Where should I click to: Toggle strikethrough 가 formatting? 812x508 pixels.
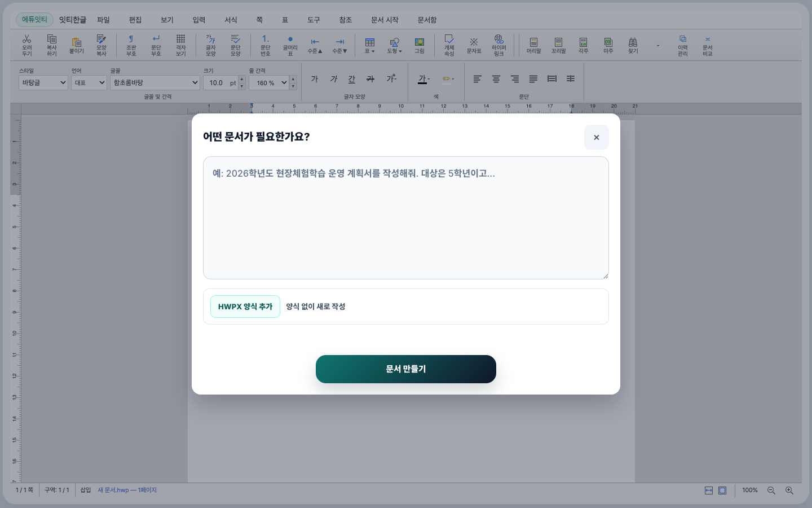(x=370, y=79)
